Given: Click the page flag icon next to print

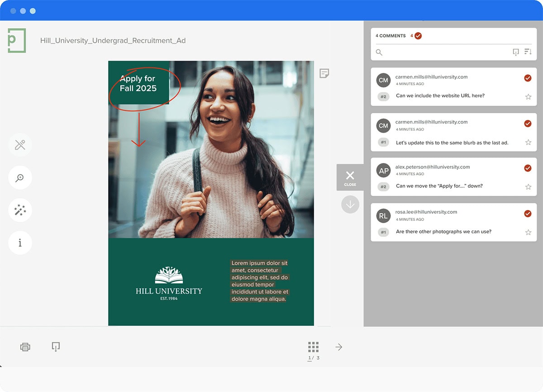Looking at the screenshot, I should coord(56,347).
